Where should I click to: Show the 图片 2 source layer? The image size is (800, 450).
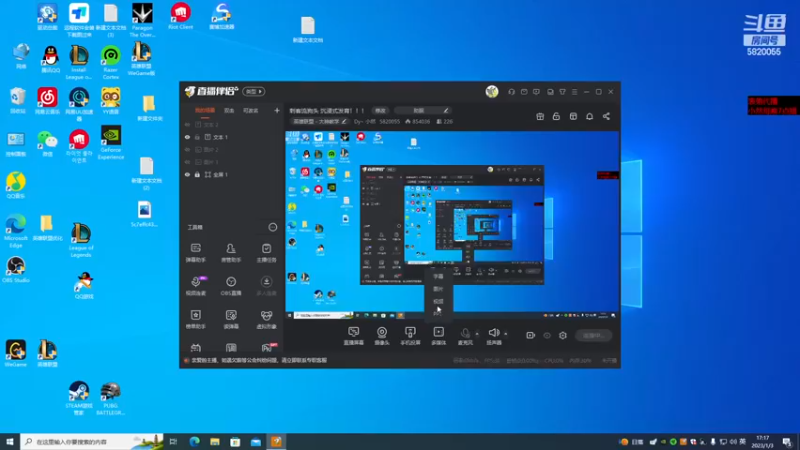tap(187, 149)
